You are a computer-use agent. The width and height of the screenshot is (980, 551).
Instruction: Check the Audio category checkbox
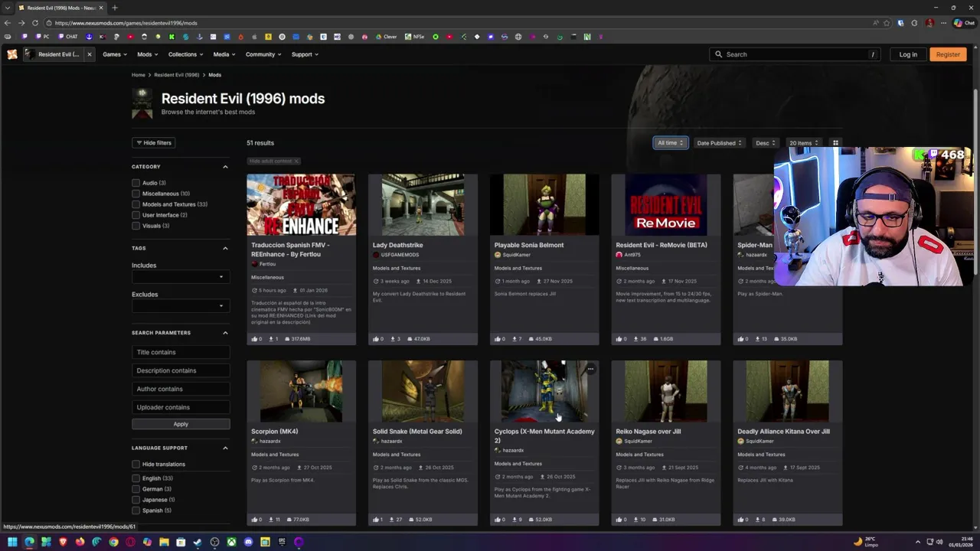(x=136, y=183)
